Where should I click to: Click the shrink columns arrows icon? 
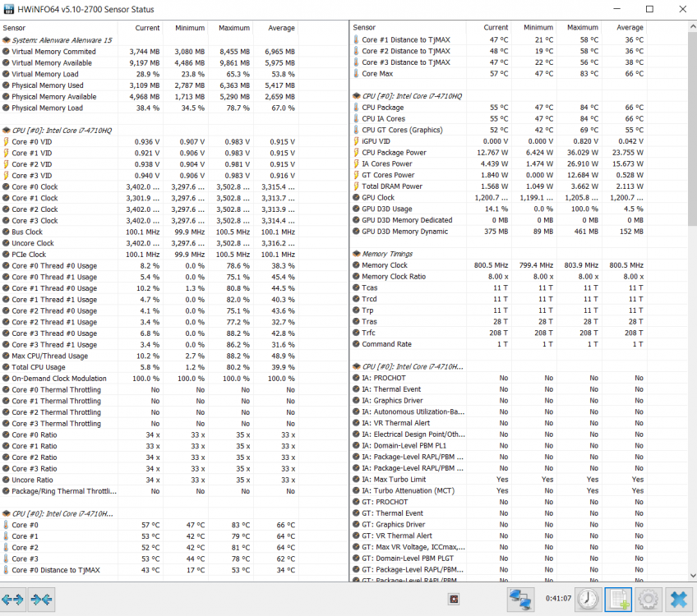pyautogui.click(x=40, y=600)
